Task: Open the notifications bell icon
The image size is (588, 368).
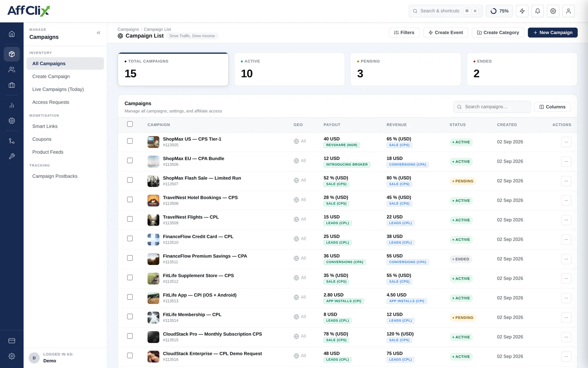Action: pyautogui.click(x=538, y=11)
